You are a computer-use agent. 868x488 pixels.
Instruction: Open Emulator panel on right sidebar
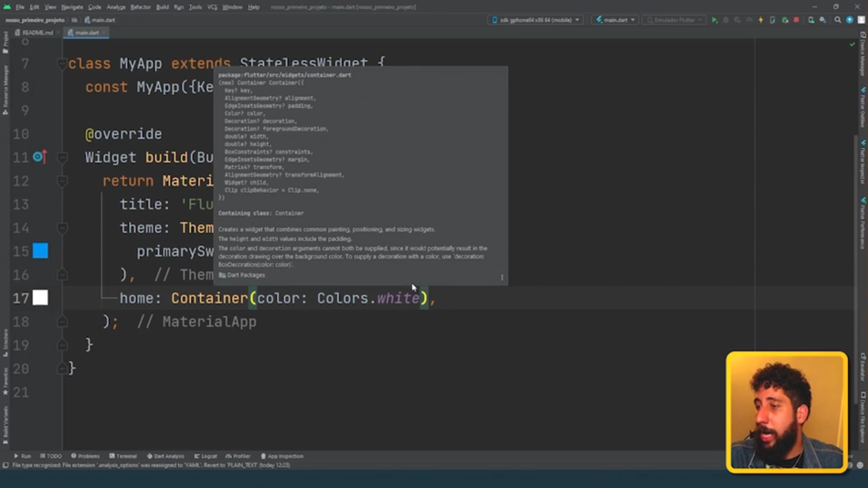[x=863, y=367]
